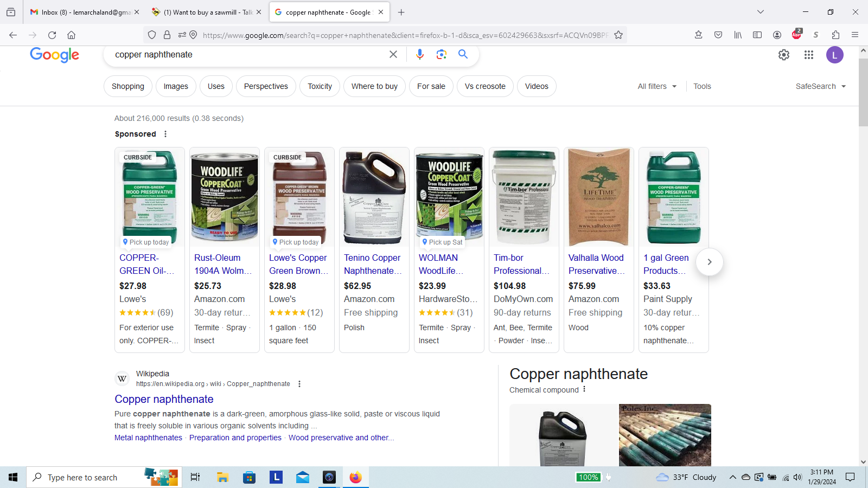Open the SafeSearch dropdown
The height and width of the screenshot is (488, 868).
click(x=820, y=86)
